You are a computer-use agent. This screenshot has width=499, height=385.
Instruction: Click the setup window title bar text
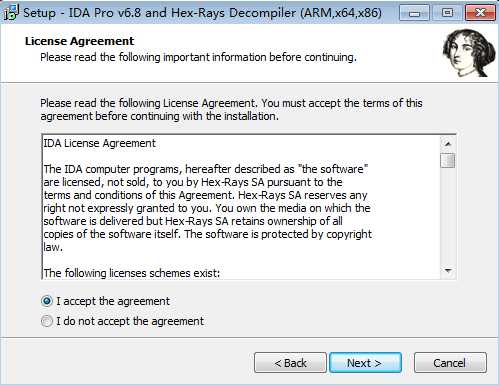pos(202,13)
